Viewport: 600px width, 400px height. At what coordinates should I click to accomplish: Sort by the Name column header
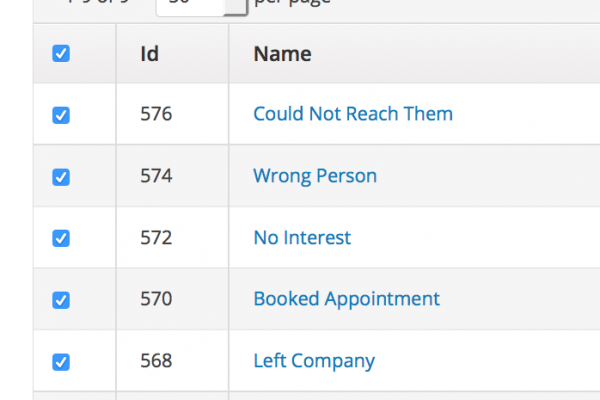282,54
